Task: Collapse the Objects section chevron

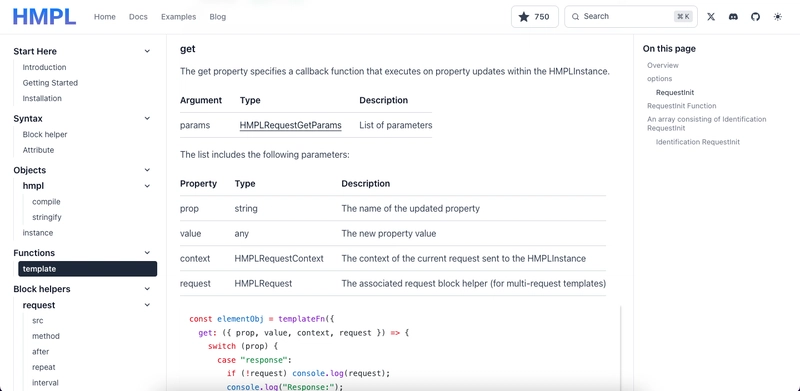Action: [147, 170]
